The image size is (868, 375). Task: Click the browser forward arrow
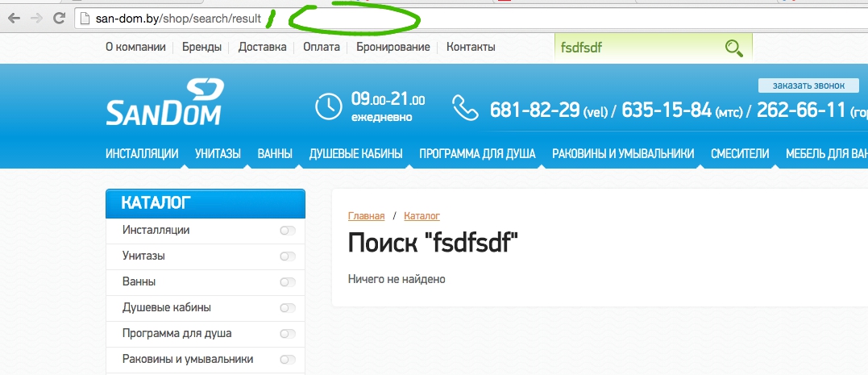36,19
